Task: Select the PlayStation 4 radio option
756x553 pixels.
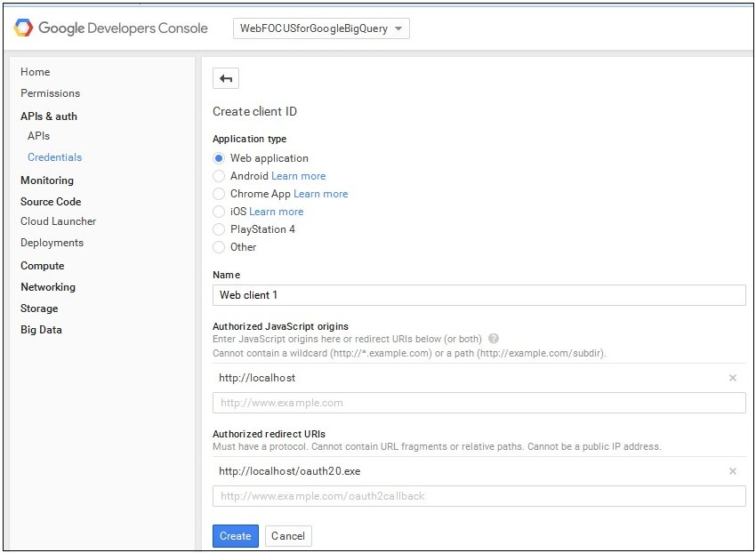Action: tap(219, 229)
